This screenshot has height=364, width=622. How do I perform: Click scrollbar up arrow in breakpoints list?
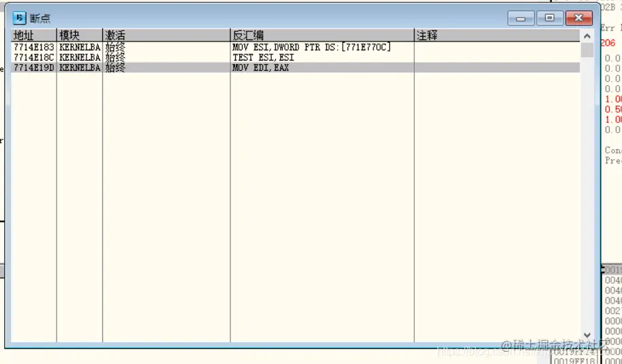587,36
